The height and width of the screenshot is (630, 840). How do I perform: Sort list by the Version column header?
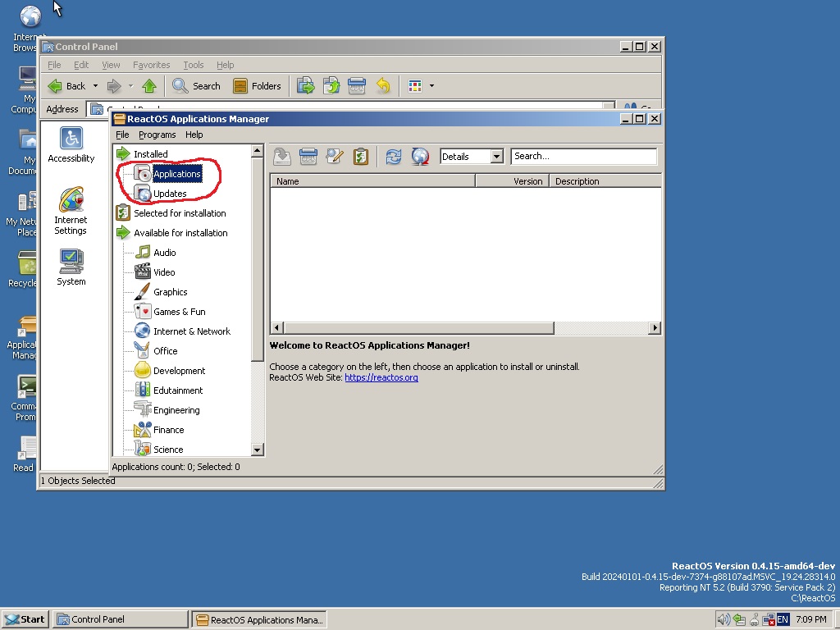pos(512,181)
